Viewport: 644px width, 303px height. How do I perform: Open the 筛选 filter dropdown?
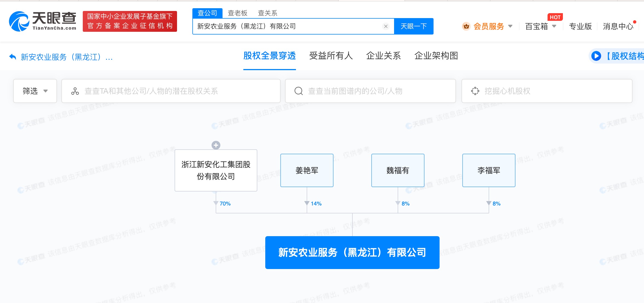tap(35, 91)
